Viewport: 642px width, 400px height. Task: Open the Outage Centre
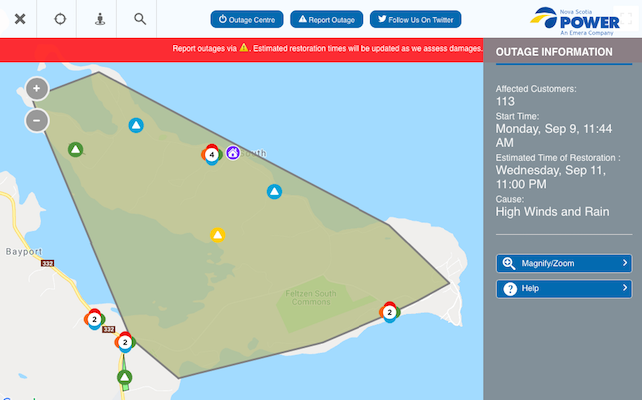pyautogui.click(x=246, y=19)
